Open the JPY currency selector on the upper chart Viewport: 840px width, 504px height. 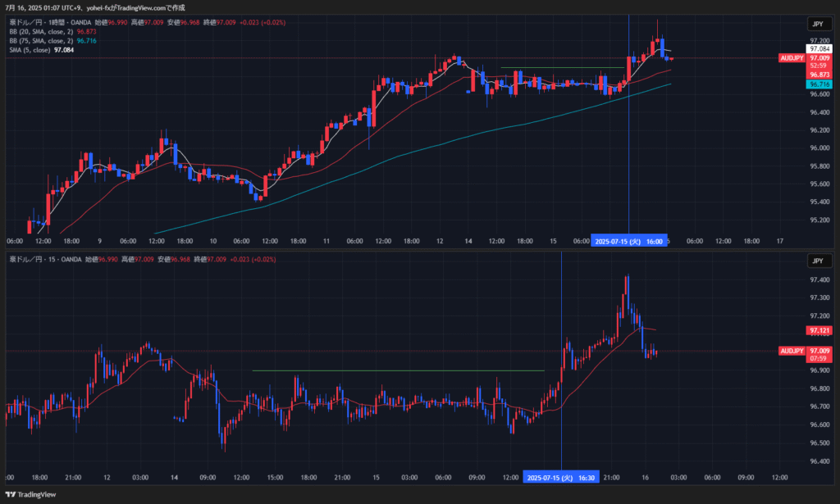[816, 24]
